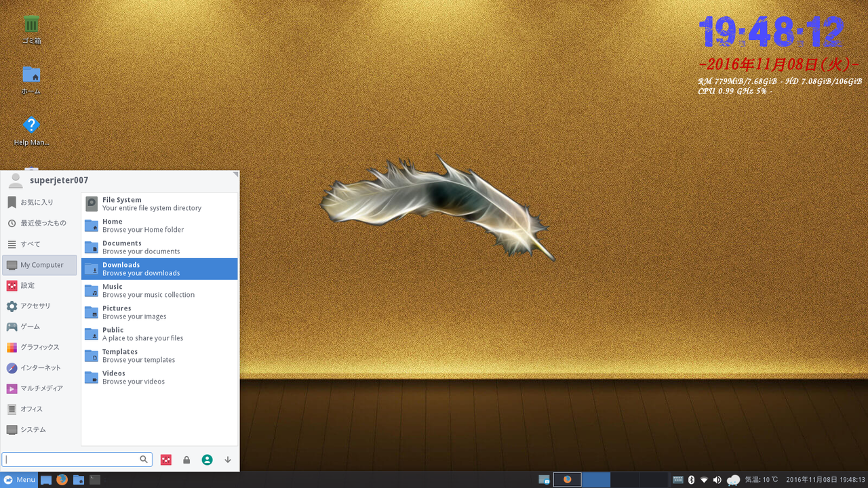Viewport: 868px width, 488px height.
Task: Open the オフィス office category
Action: (x=40, y=409)
